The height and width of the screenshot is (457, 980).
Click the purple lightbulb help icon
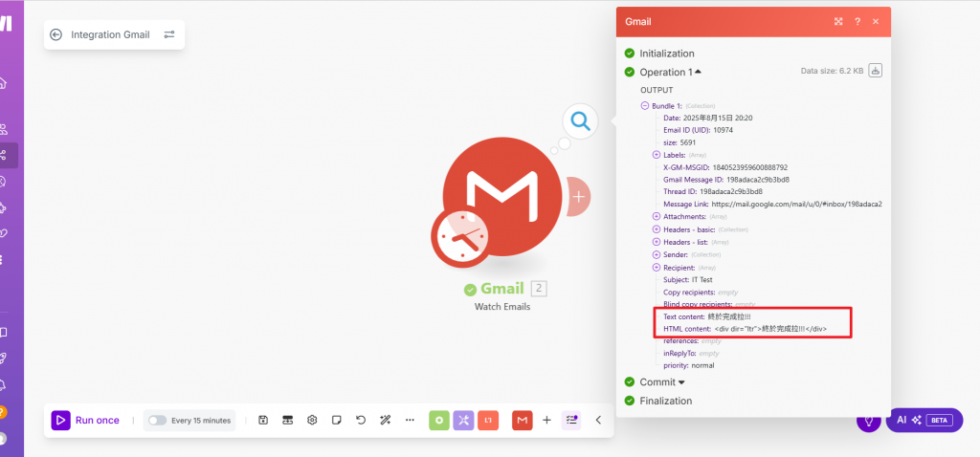pyautogui.click(x=869, y=420)
